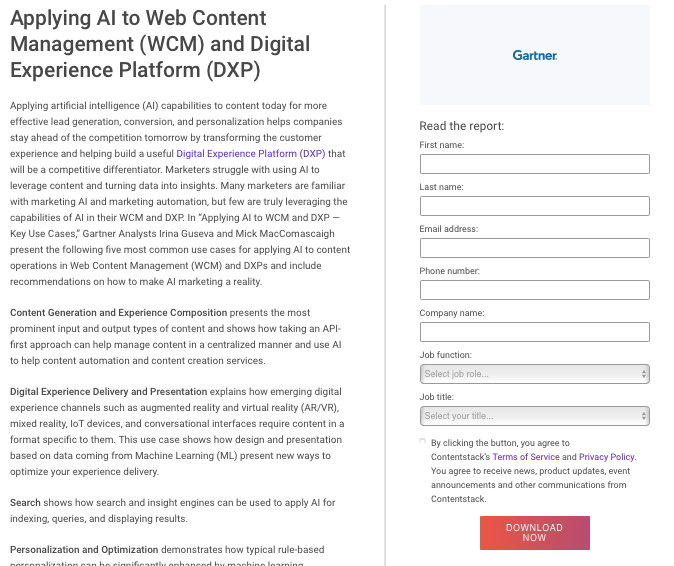Click the Gartner logo image
Screen dimensions: 674x566
point(535,55)
